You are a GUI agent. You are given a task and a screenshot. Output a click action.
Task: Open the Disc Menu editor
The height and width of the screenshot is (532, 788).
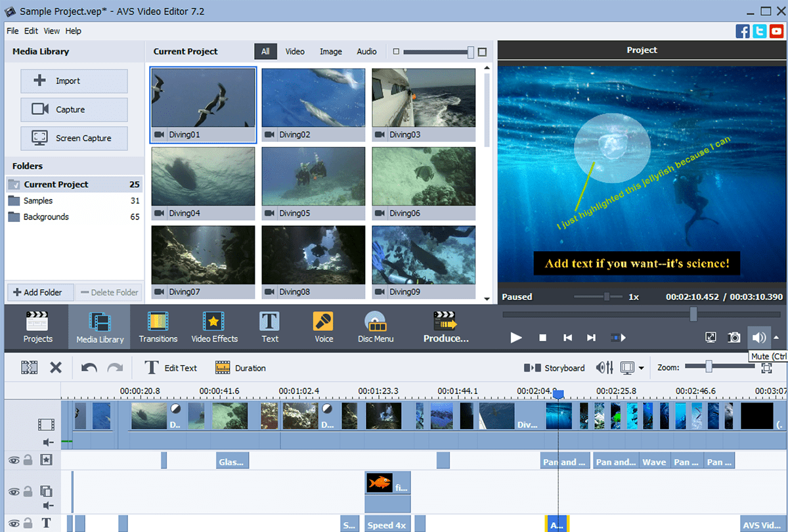tap(375, 326)
